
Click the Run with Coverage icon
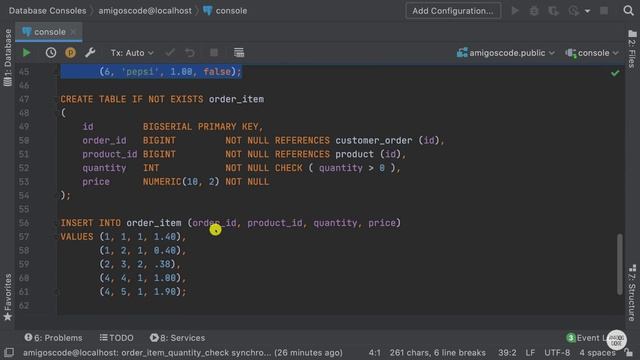coord(553,11)
